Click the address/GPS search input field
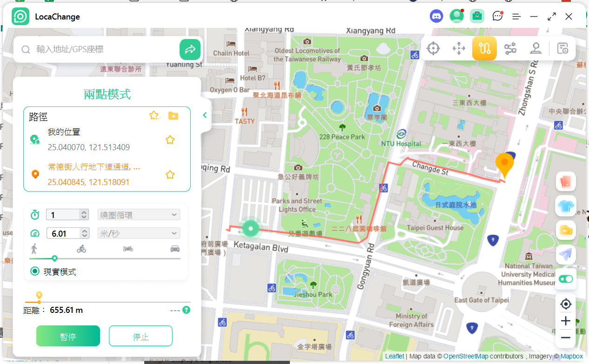Viewport: 589px width, 364px height. 105,49
